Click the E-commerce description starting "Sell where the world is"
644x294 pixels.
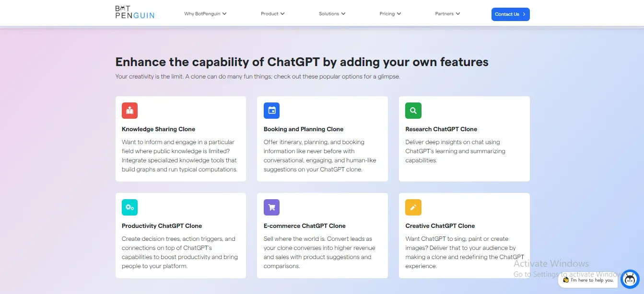pyautogui.click(x=319, y=252)
